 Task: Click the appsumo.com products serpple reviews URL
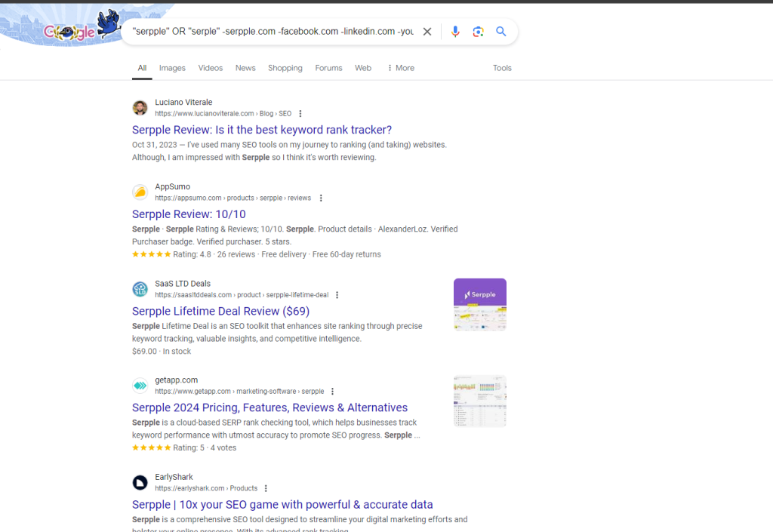point(233,198)
